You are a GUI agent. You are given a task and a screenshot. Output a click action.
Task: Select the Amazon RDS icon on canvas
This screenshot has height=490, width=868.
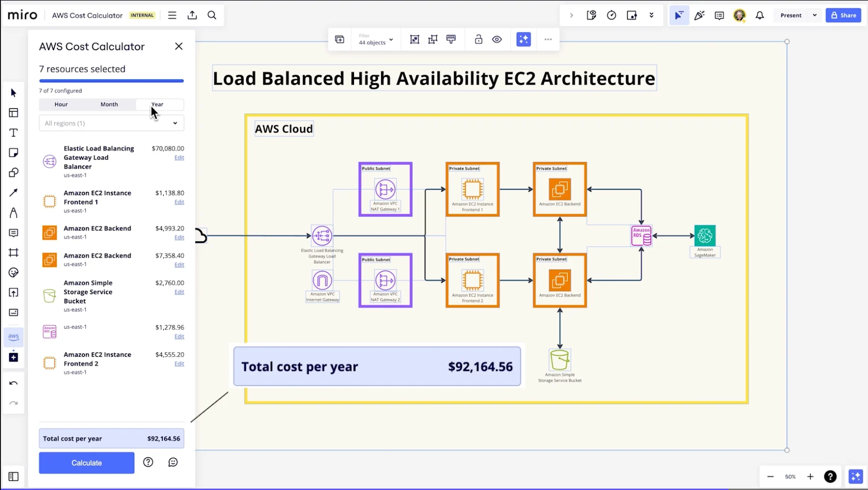point(641,236)
